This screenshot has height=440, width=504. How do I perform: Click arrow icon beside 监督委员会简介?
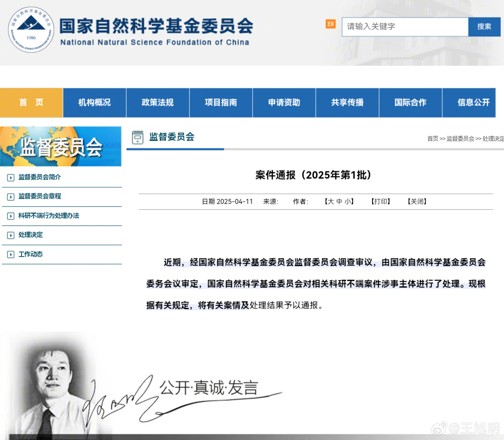pyautogui.click(x=11, y=178)
